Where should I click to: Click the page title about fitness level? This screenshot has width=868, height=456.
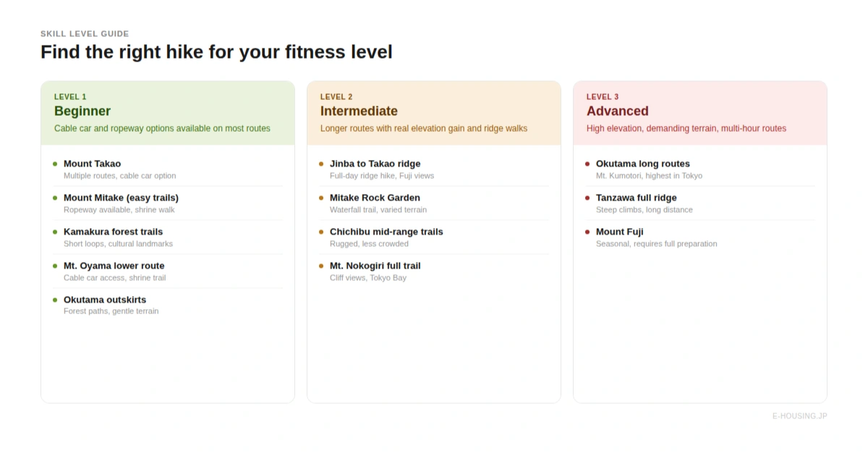216,52
